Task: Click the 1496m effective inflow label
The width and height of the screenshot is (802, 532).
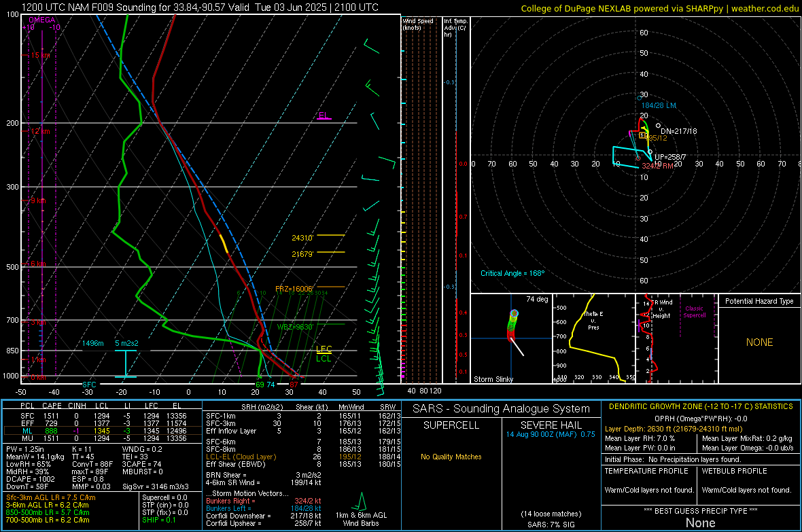Action: click(x=92, y=342)
